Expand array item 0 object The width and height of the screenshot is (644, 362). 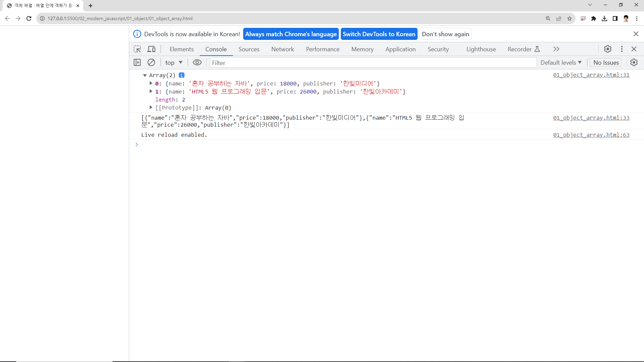151,83
